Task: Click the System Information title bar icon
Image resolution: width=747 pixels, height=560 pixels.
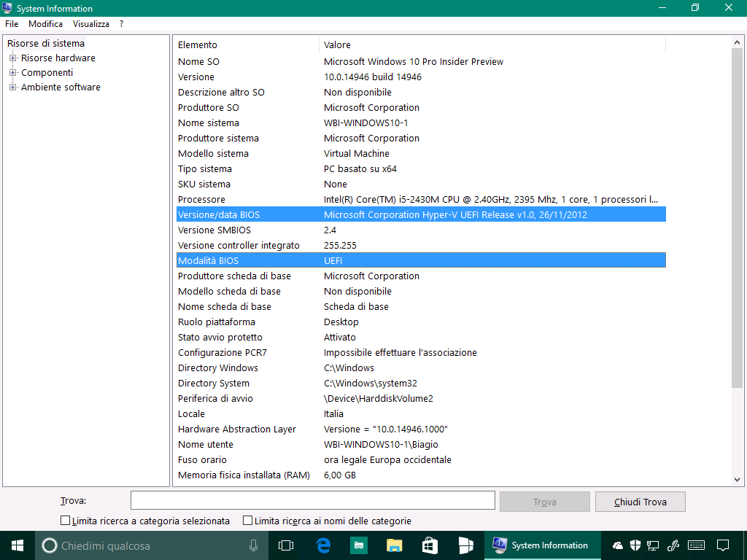Action: (x=7, y=8)
